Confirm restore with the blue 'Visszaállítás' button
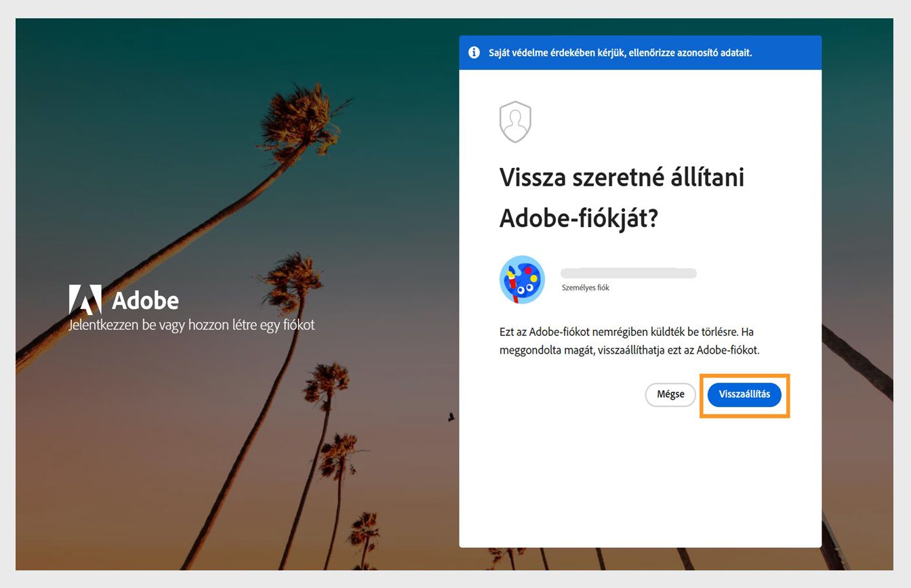The height and width of the screenshot is (588, 911). click(744, 395)
